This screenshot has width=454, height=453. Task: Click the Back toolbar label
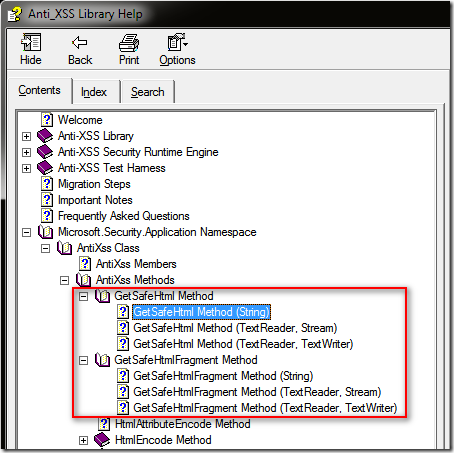click(80, 60)
